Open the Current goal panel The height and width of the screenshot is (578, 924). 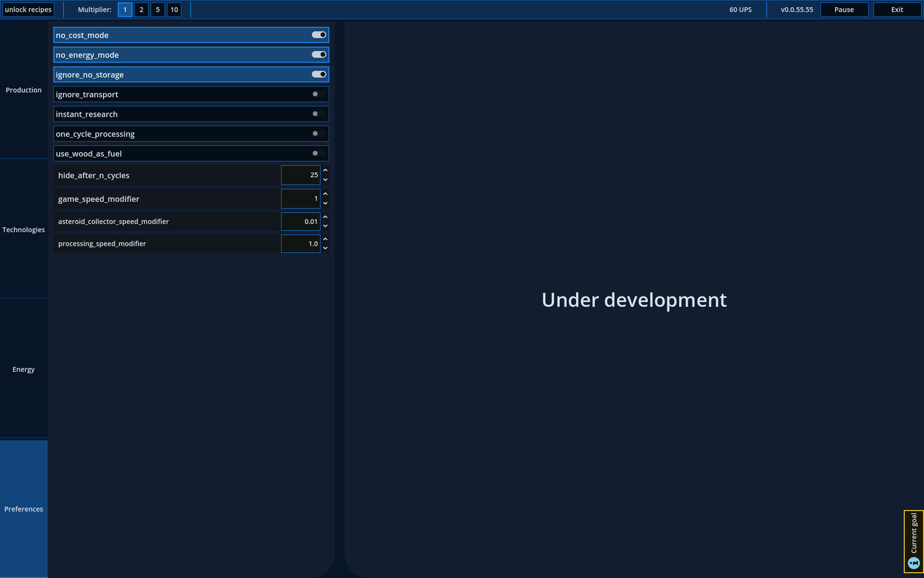coord(913,541)
